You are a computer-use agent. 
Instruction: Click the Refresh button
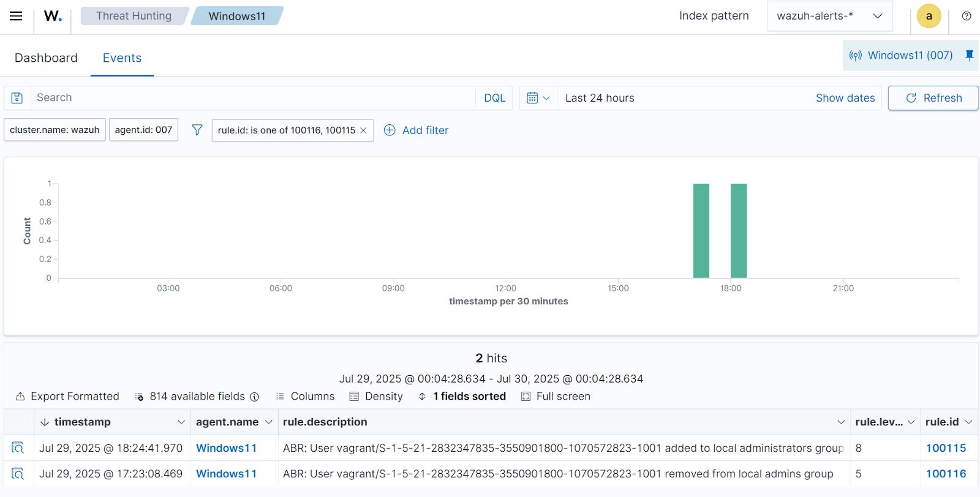pos(933,98)
